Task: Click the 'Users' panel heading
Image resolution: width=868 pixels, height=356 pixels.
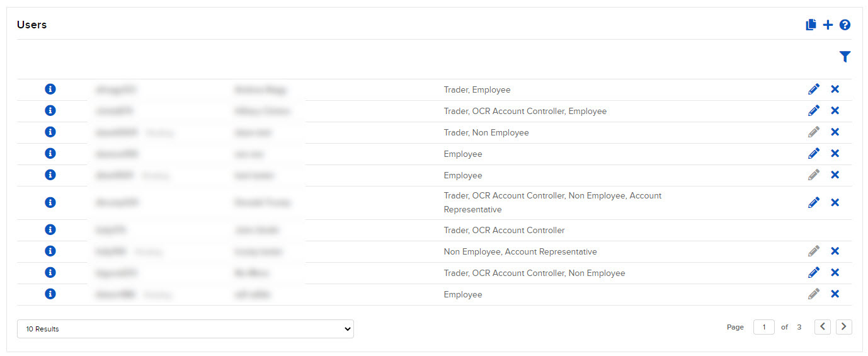Action: (32, 25)
